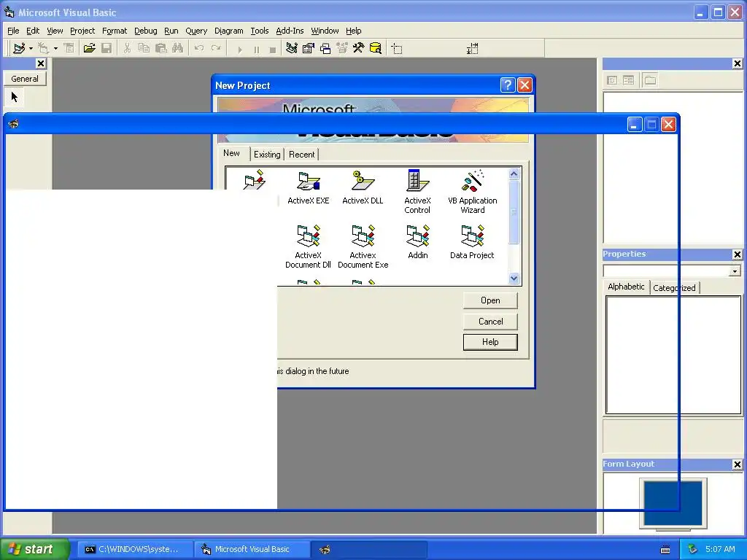Click the Break pause button in the toolbar

256,49
